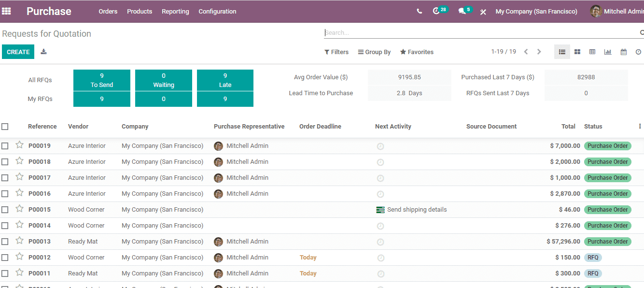644x288 pixels.
Task: Star order P00012 as favorite
Action: [19, 257]
